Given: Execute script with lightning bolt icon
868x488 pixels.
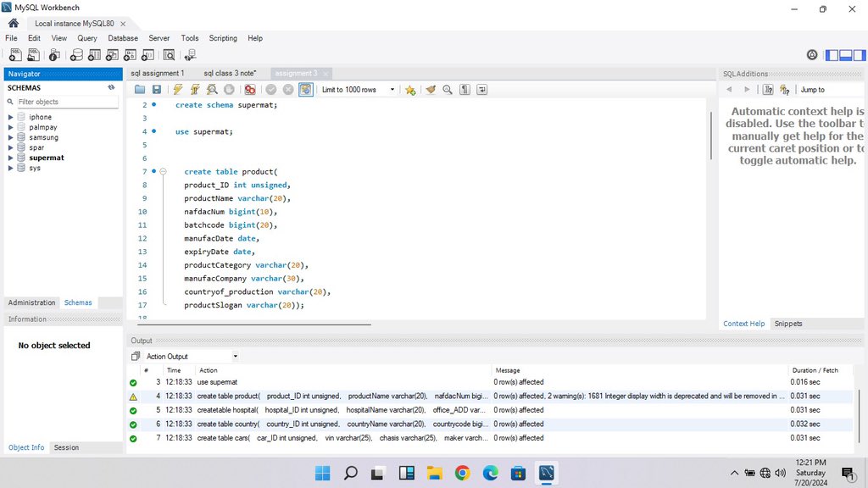Looking at the screenshot, I should point(178,90).
